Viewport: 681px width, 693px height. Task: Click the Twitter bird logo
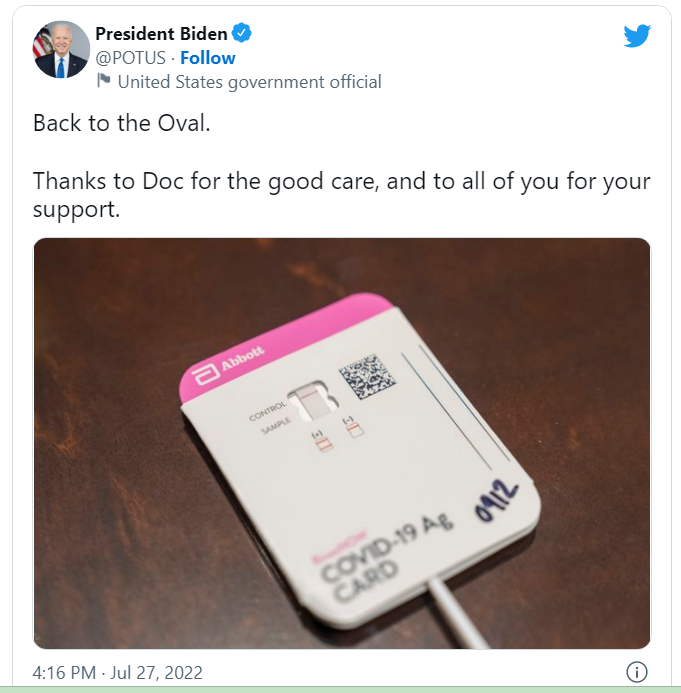pyautogui.click(x=637, y=36)
